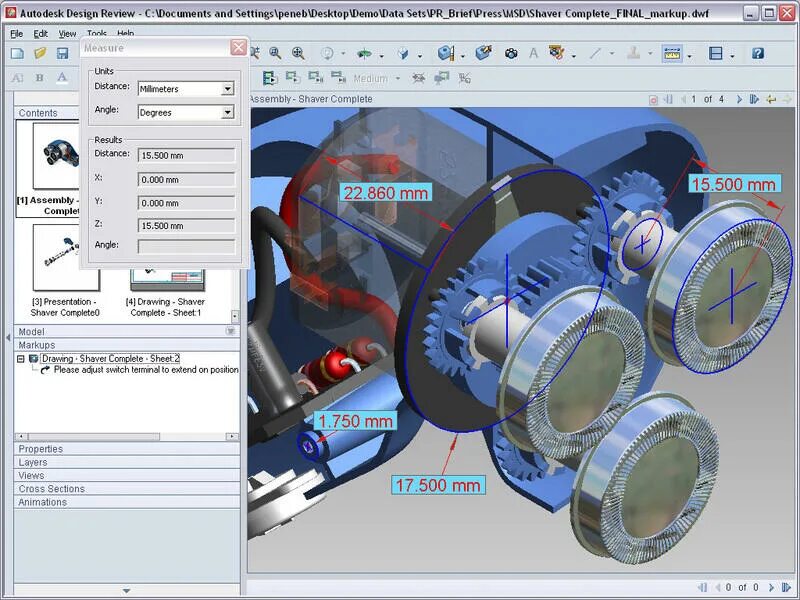Viewport: 800px width, 600px height.
Task: Select 'Drawing - Shaver Complete - Sheet:2' markup
Action: coord(110,359)
